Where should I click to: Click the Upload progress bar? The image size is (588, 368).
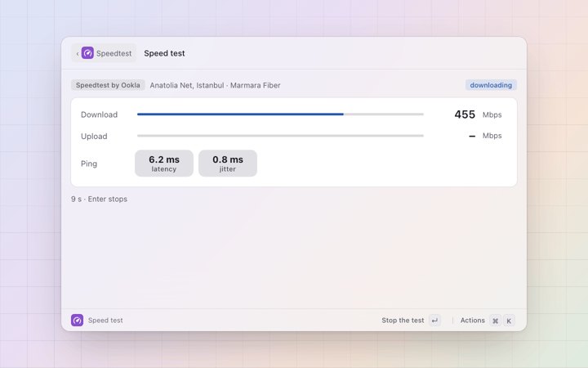tap(280, 136)
